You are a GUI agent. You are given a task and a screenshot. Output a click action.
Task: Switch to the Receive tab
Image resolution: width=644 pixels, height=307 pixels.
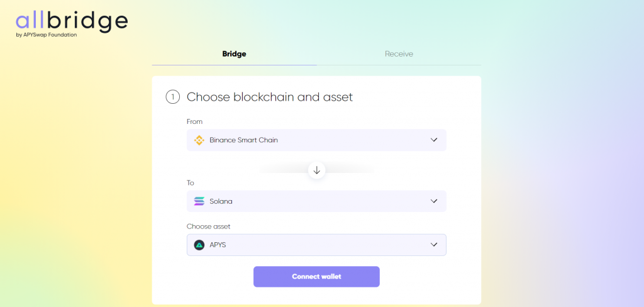click(399, 54)
